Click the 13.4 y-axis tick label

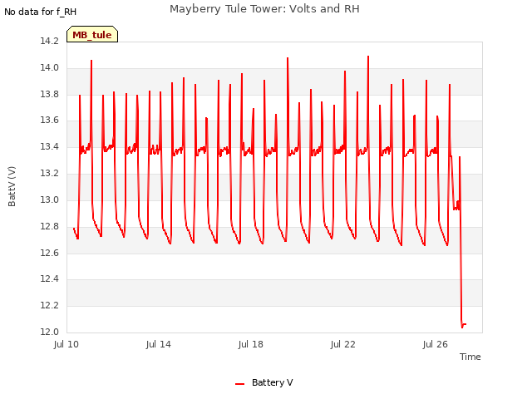click(x=50, y=146)
